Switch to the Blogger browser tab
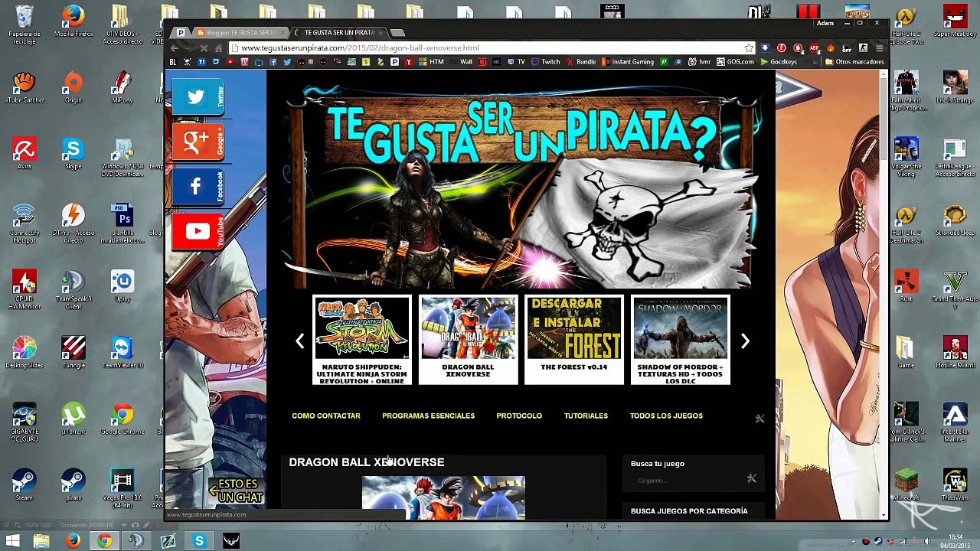Viewport: 980px width, 551px height. [239, 32]
